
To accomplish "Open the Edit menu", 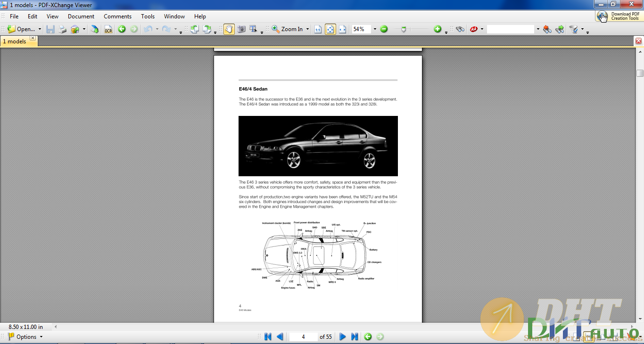I will [33, 16].
